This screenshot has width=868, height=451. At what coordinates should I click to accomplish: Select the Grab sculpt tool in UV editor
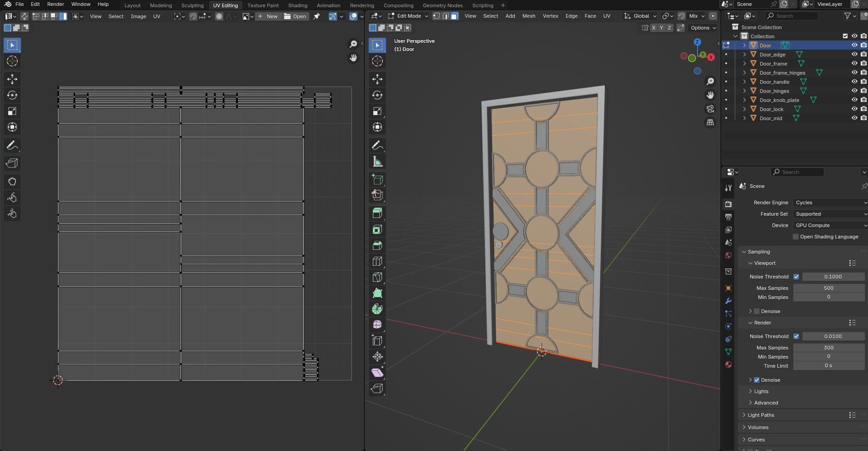pyautogui.click(x=12, y=182)
